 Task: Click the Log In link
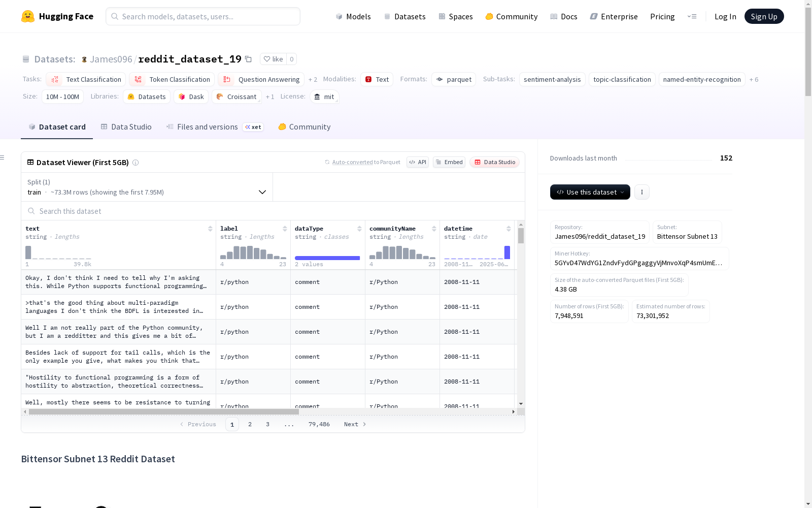coord(725,16)
